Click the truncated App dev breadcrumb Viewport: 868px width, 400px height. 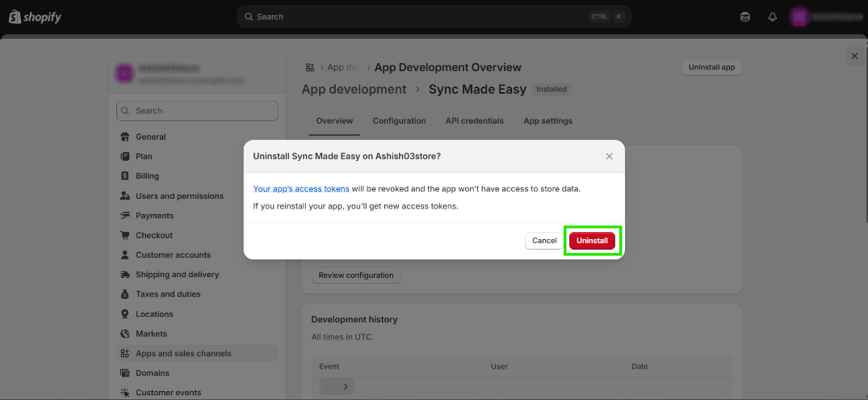(x=344, y=68)
